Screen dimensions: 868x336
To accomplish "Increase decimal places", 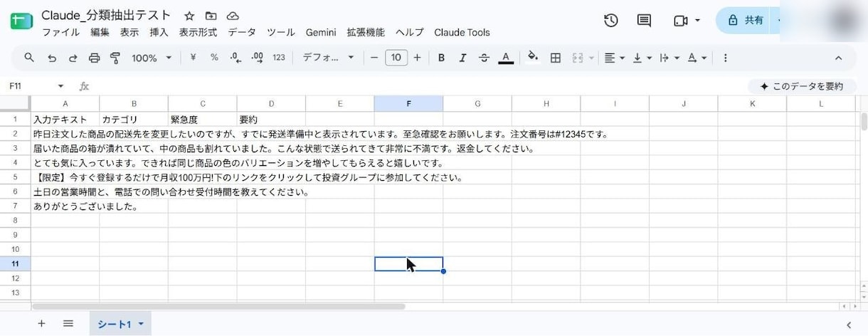I will pos(258,58).
